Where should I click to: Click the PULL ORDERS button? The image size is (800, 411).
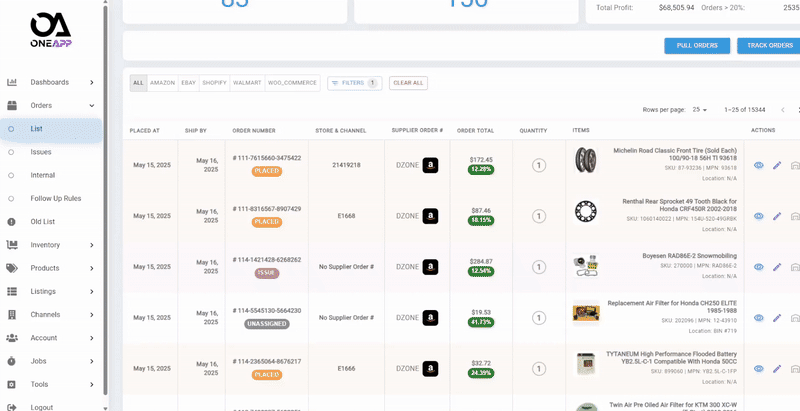(x=697, y=45)
